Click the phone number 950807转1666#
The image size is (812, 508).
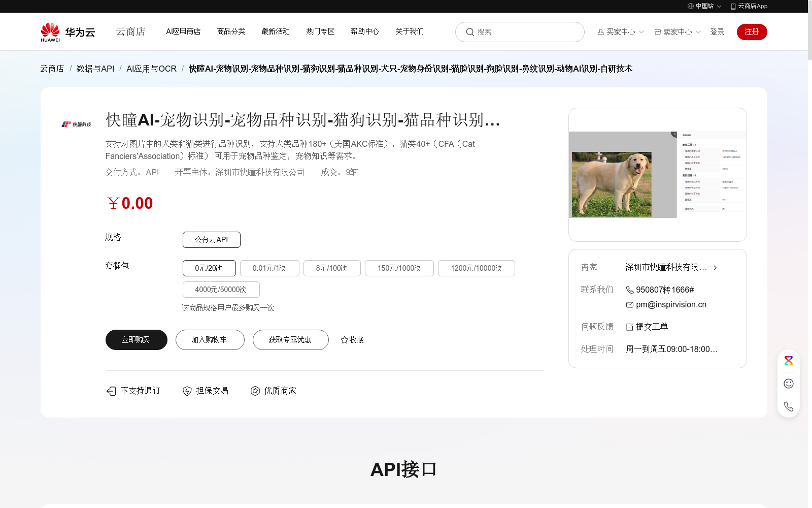coord(665,290)
